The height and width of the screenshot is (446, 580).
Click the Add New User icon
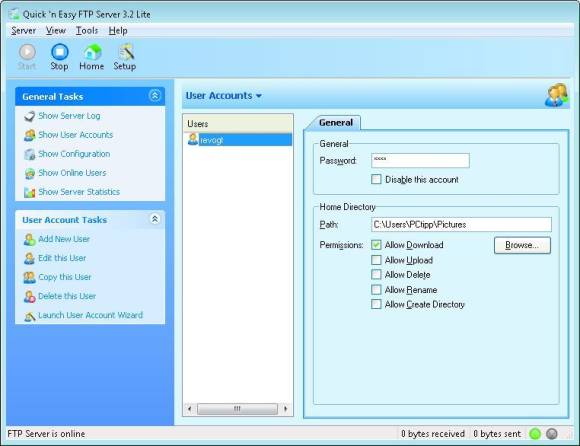(30, 240)
